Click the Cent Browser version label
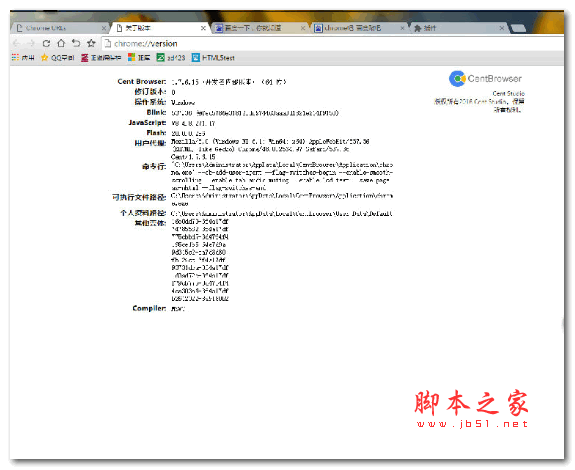The width and height of the screenshot is (575, 470). tap(142, 81)
